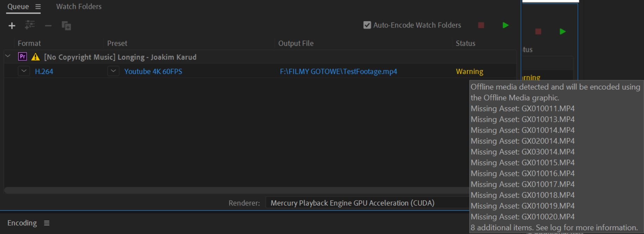
Task: Click the Remove minus icon in Queue toolbar
Action: [48, 26]
